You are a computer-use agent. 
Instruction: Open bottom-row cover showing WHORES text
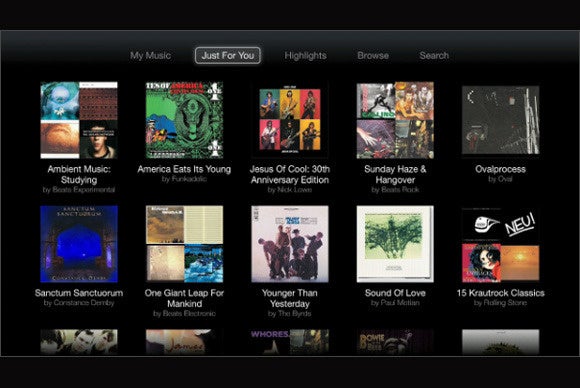click(x=290, y=342)
